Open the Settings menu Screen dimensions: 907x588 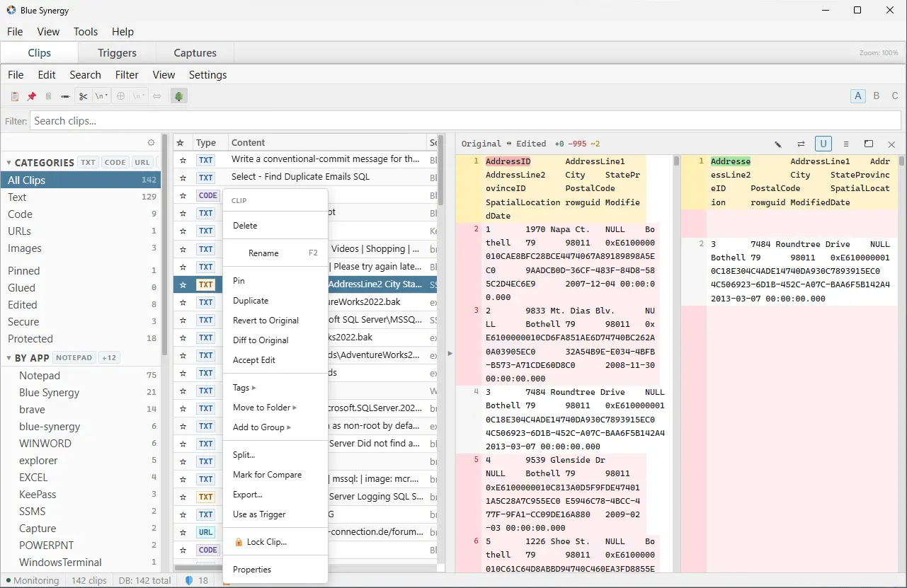click(207, 75)
